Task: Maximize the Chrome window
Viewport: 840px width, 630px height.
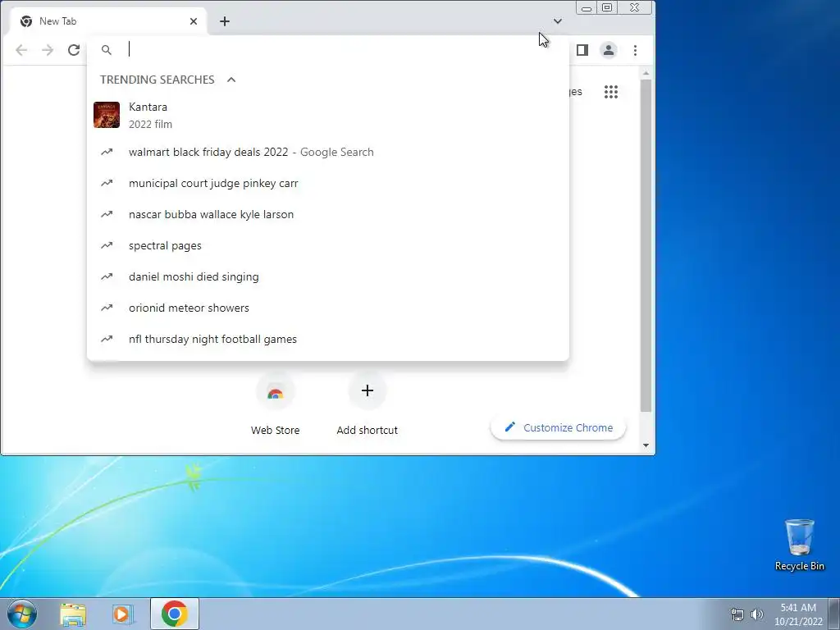Action: pos(607,7)
